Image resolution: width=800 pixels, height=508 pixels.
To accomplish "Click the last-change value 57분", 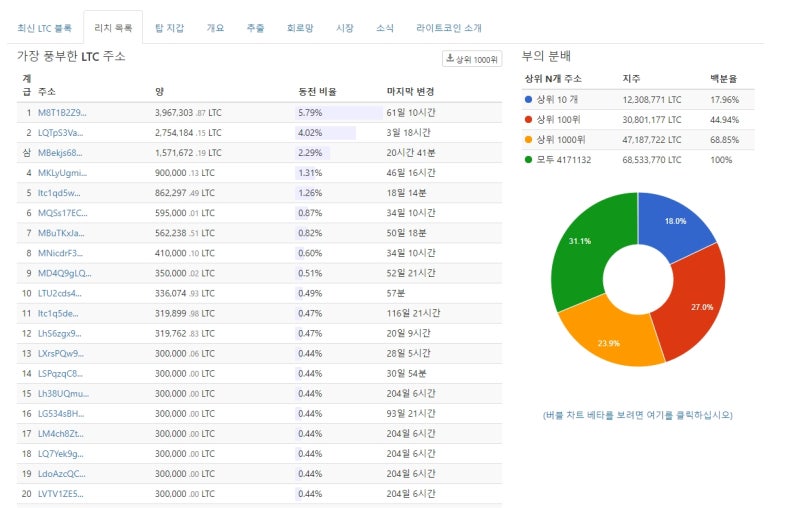I will [x=395, y=293].
